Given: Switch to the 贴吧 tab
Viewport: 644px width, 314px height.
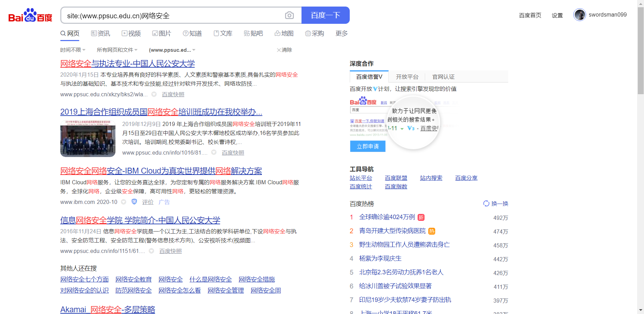Looking at the screenshot, I should [253, 33].
